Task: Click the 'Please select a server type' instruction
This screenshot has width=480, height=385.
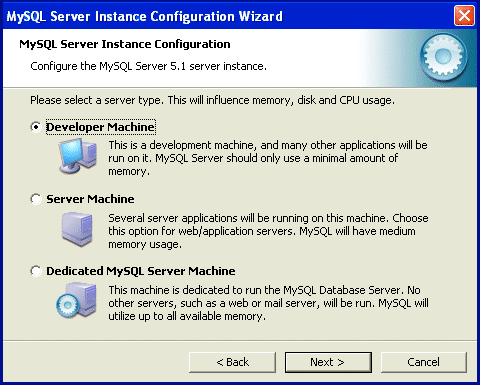Action: click(212, 100)
